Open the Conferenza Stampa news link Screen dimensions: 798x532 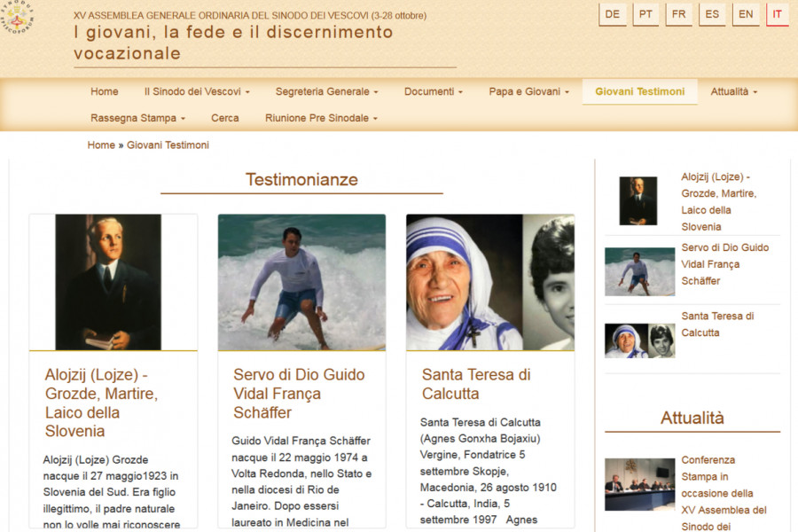724,493
